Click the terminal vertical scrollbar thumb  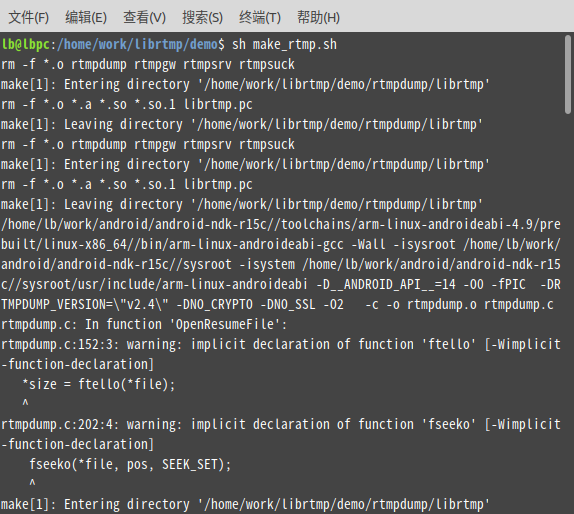click(568, 75)
